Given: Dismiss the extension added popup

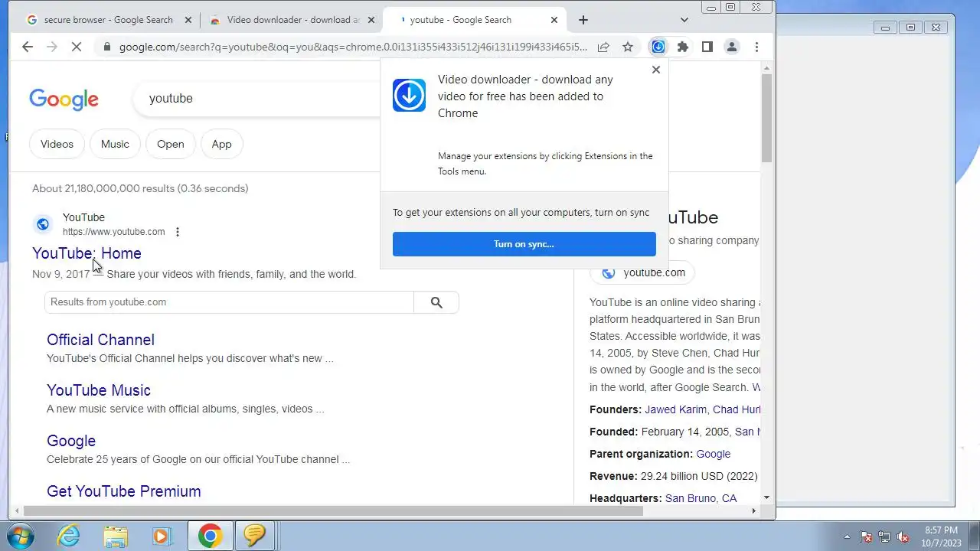Looking at the screenshot, I should [x=655, y=70].
